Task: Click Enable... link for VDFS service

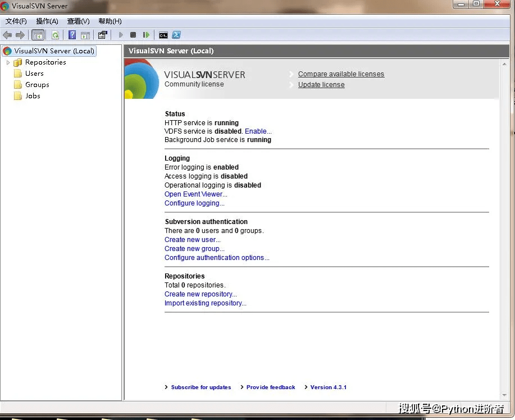Action: [x=258, y=131]
